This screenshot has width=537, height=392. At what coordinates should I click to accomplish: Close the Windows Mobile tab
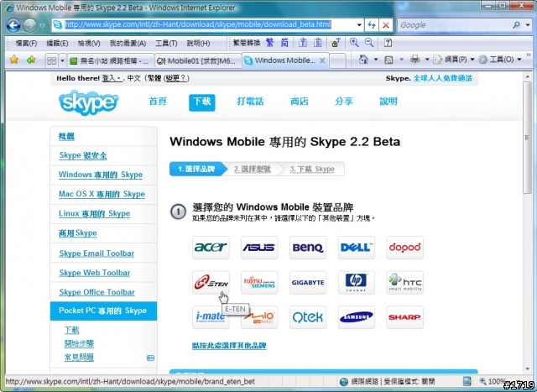(322, 60)
